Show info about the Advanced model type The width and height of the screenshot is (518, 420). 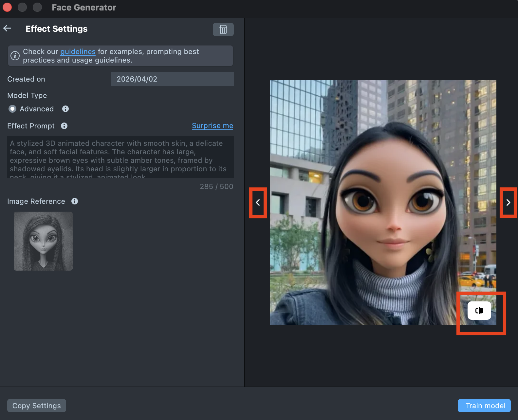[65, 109]
